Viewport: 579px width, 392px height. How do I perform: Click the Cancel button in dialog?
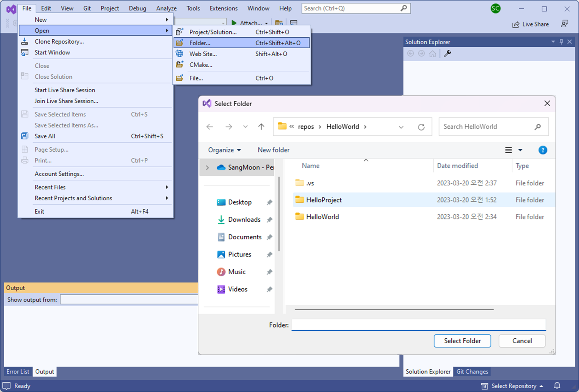(522, 341)
